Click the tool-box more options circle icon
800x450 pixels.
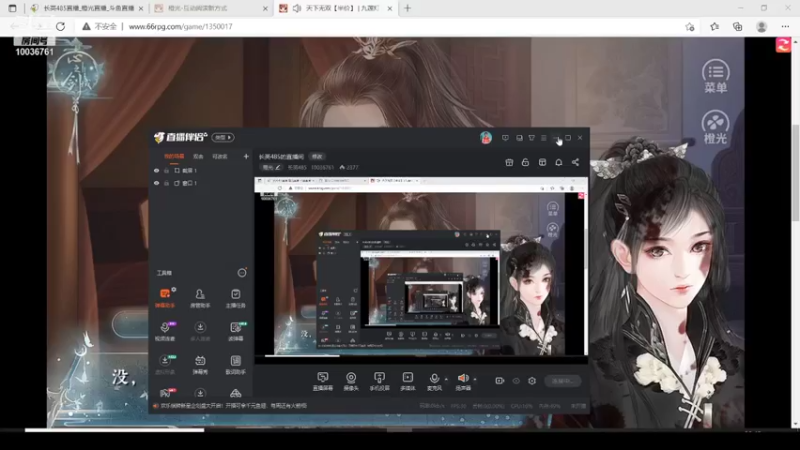point(242,273)
